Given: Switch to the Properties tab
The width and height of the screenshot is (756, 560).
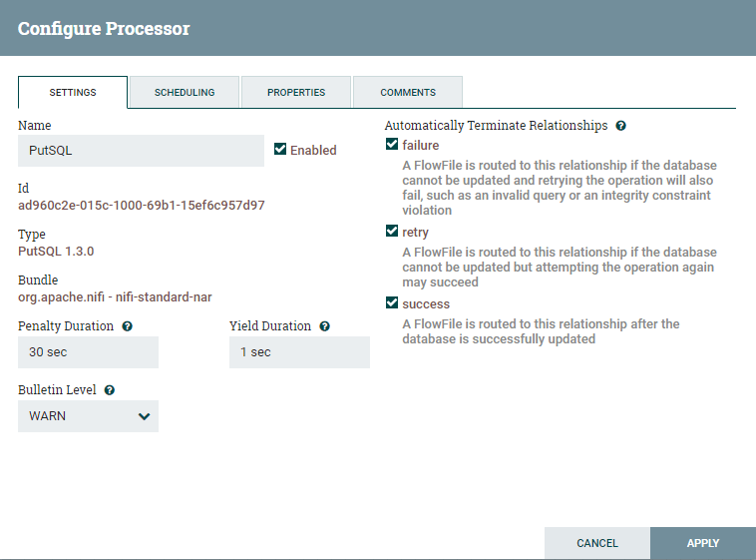Looking at the screenshot, I should (296, 92).
